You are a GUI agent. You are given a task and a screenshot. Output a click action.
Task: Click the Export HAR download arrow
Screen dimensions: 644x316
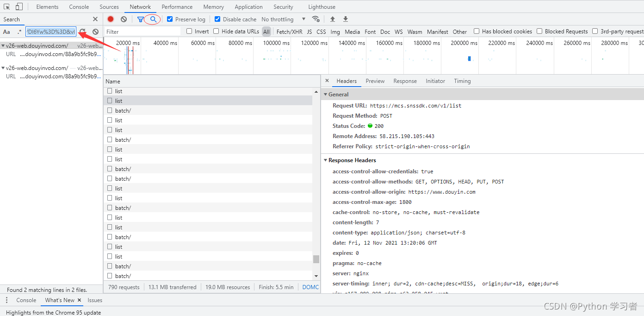[x=345, y=19]
